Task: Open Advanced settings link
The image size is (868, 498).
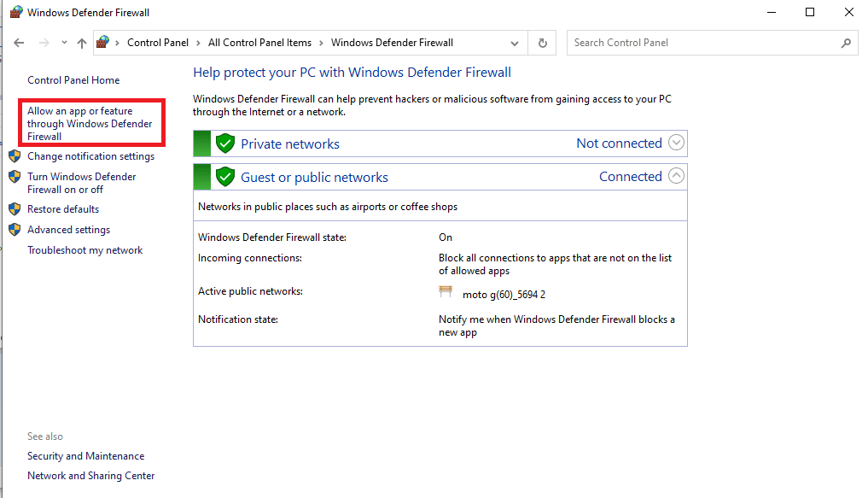Action: pos(68,230)
